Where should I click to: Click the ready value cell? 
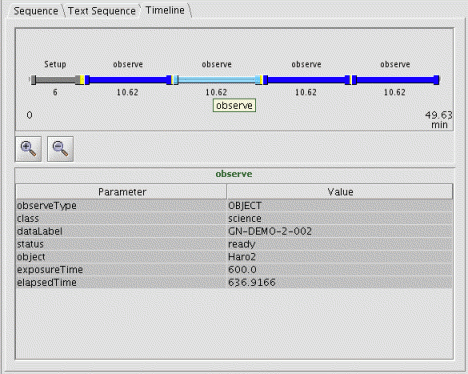point(340,244)
